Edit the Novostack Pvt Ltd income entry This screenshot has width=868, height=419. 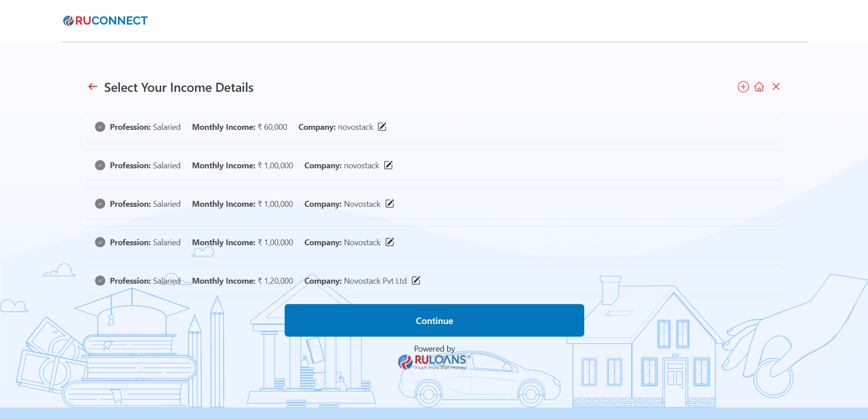(416, 281)
